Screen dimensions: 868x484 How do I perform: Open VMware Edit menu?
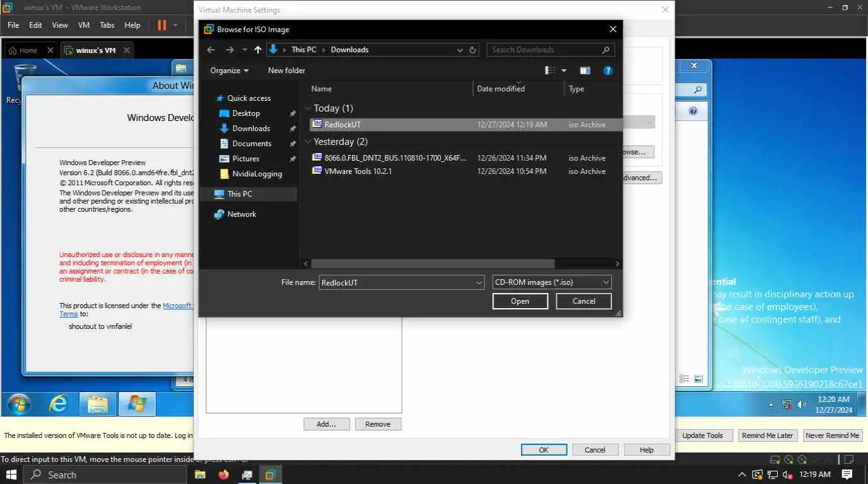click(x=35, y=25)
